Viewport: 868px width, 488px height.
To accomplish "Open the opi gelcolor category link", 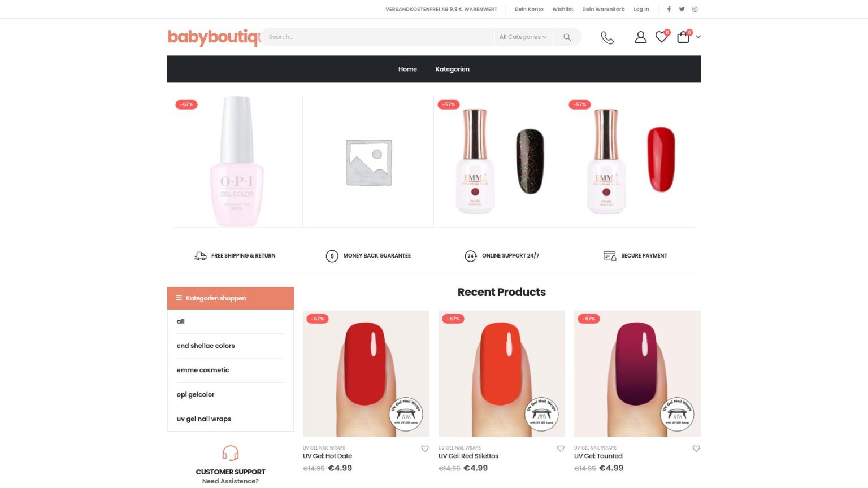I will 196,394.
